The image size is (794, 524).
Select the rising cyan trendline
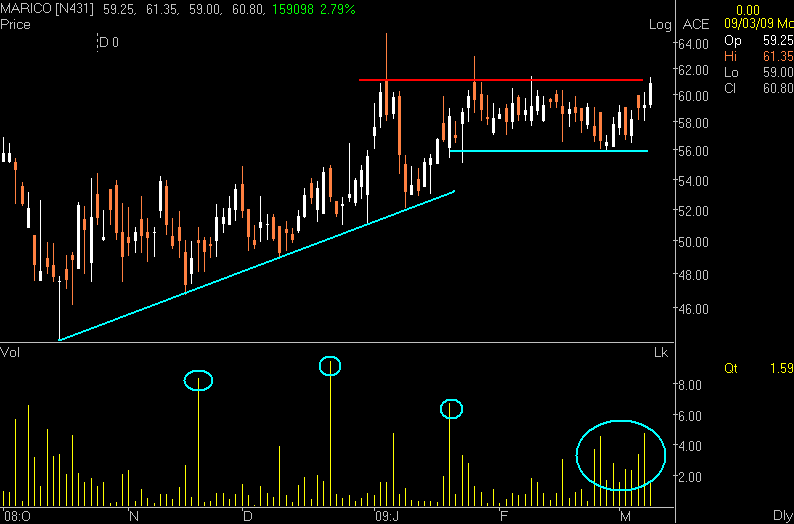point(256,265)
